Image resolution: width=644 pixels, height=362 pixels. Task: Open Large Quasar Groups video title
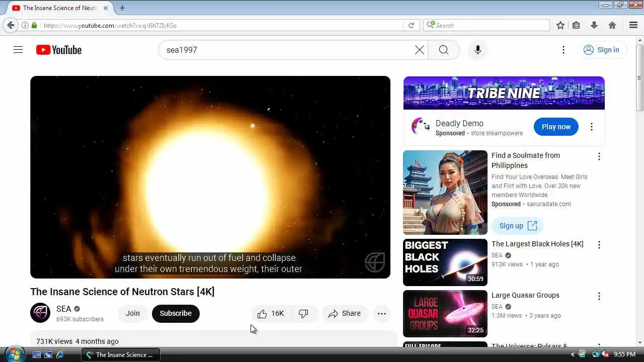(525, 295)
